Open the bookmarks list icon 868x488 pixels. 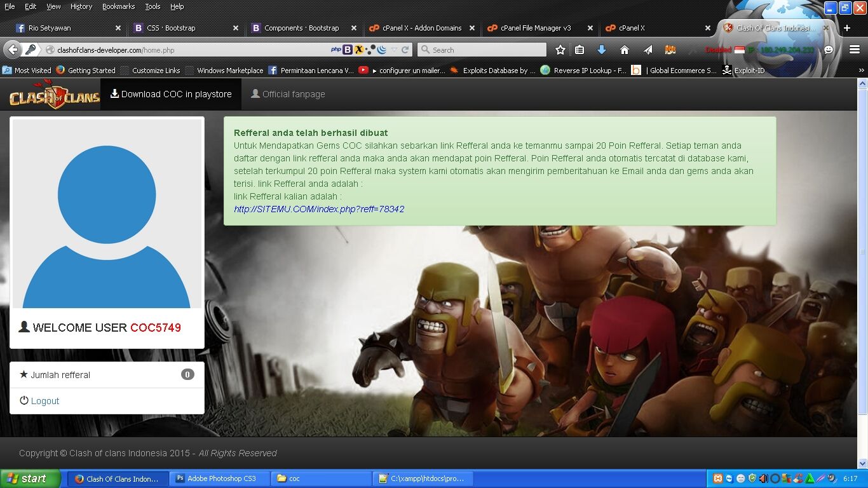click(580, 50)
